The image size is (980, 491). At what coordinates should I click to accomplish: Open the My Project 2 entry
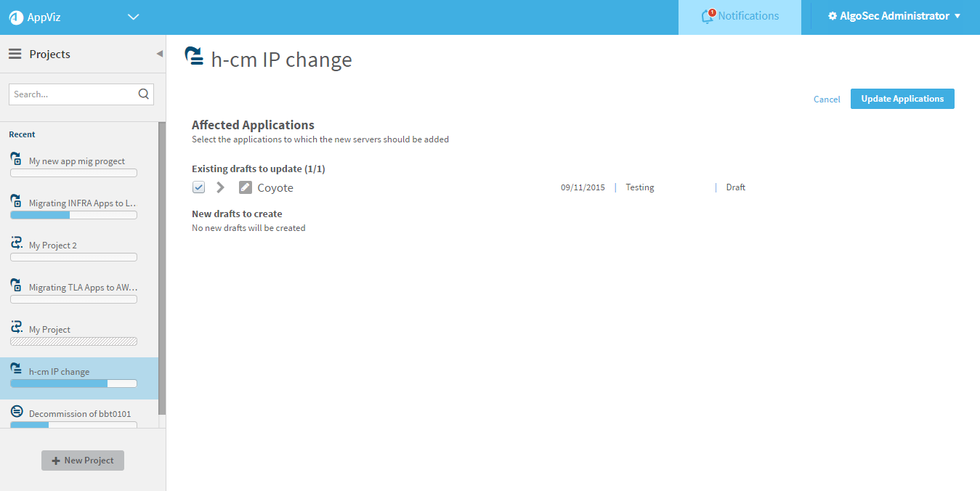tap(52, 245)
